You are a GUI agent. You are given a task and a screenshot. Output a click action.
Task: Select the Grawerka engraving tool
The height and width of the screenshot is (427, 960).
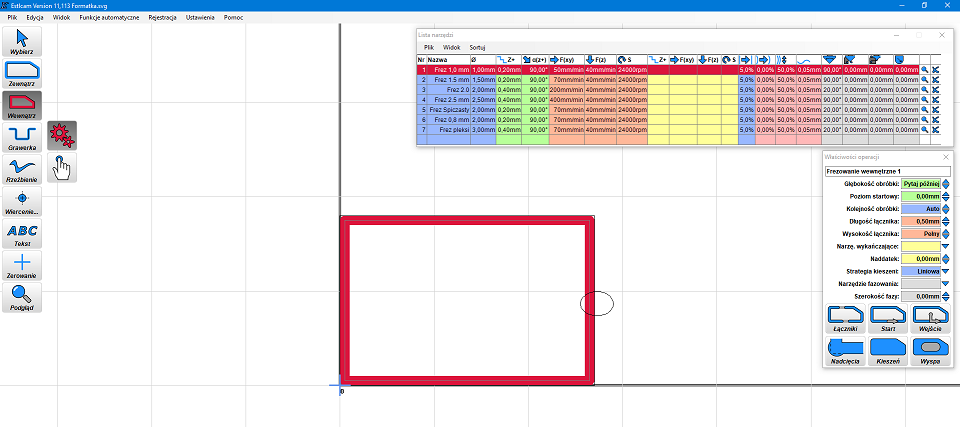pos(22,137)
